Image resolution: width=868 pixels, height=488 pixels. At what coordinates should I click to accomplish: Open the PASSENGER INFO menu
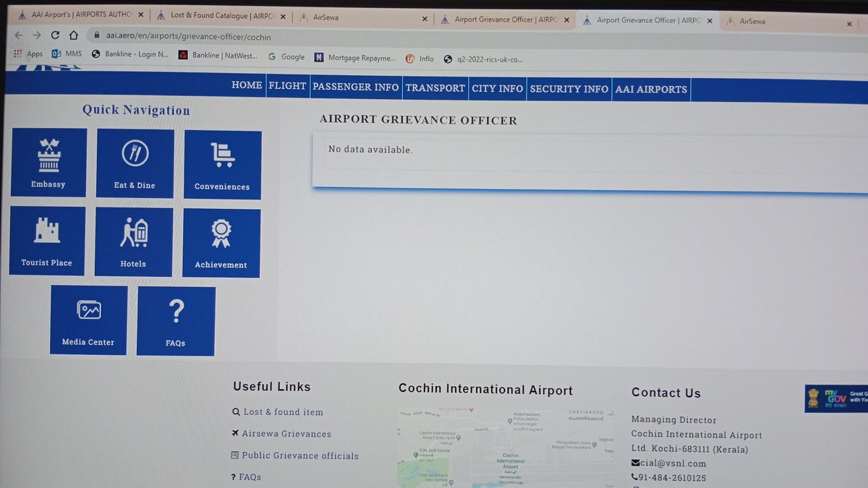pyautogui.click(x=355, y=87)
